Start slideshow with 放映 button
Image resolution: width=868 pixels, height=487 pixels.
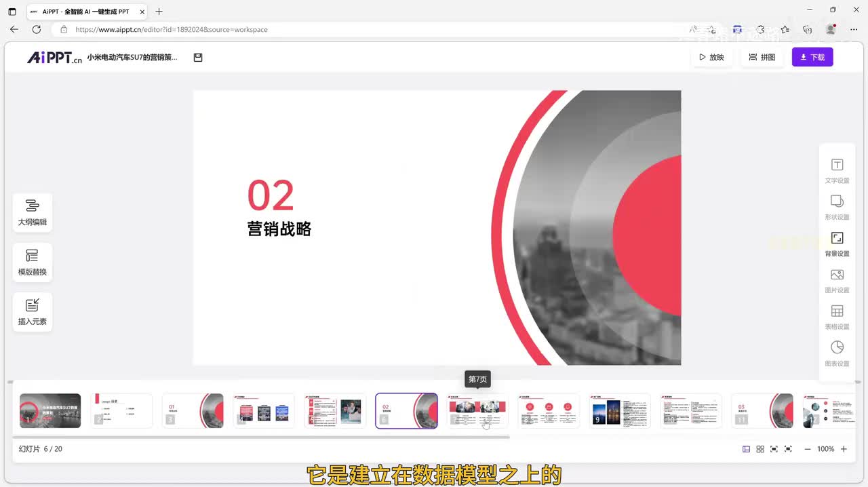point(711,58)
